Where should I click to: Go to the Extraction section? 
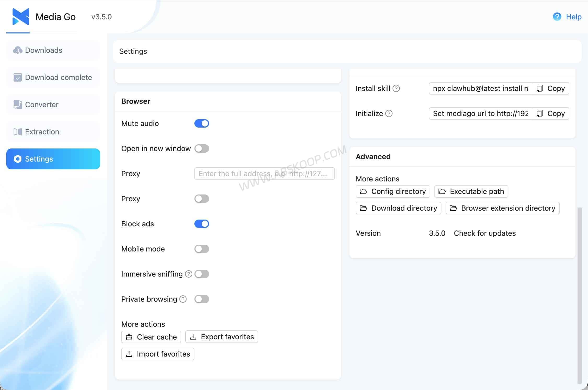click(x=53, y=132)
